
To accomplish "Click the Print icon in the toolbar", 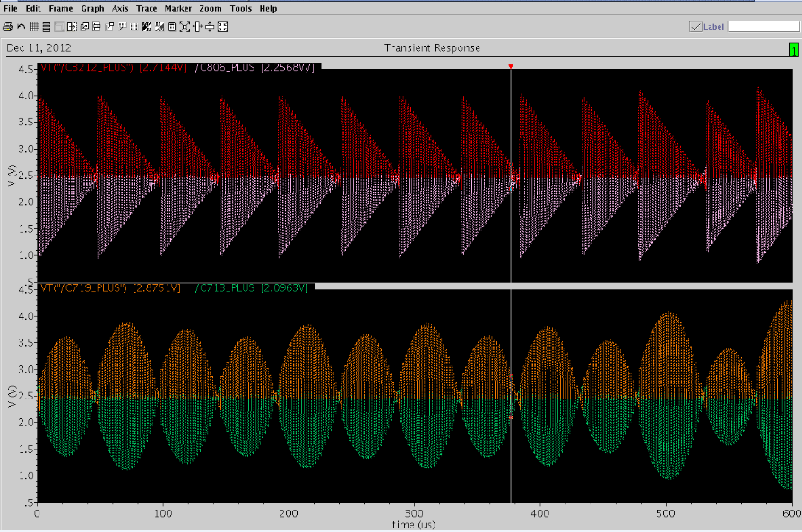I will 7,27.
